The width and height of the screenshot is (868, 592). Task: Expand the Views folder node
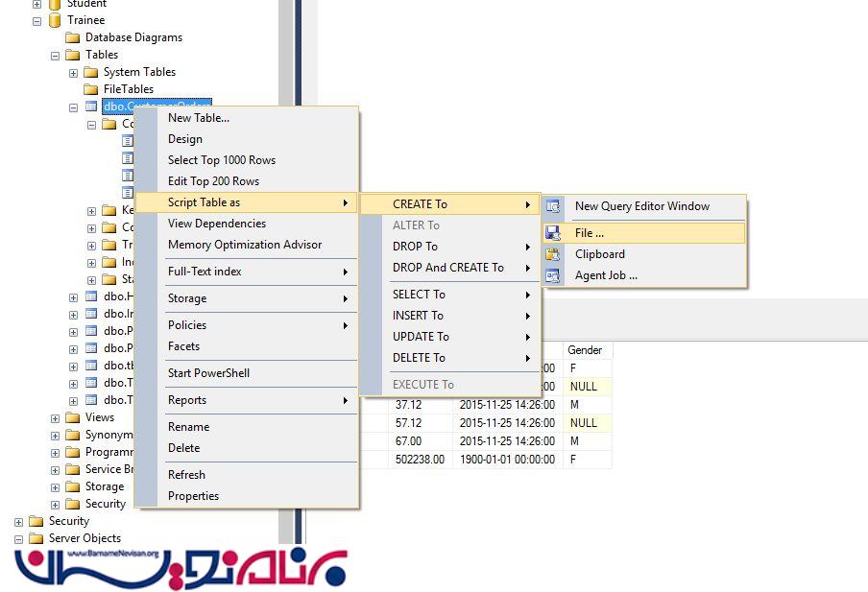click(56, 417)
